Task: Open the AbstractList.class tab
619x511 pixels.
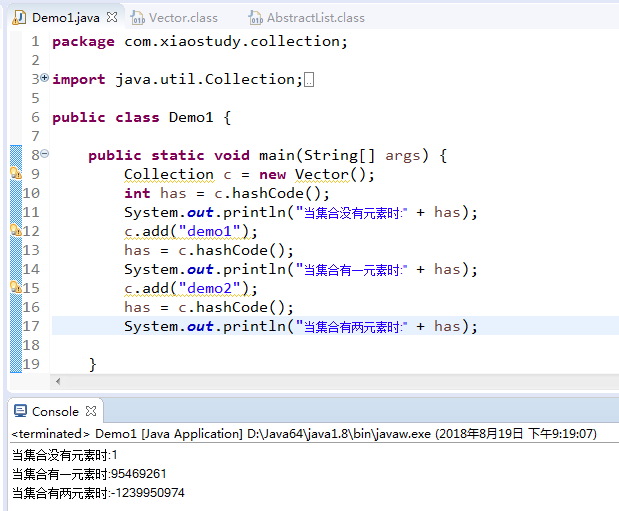Action: coord(315,18)
